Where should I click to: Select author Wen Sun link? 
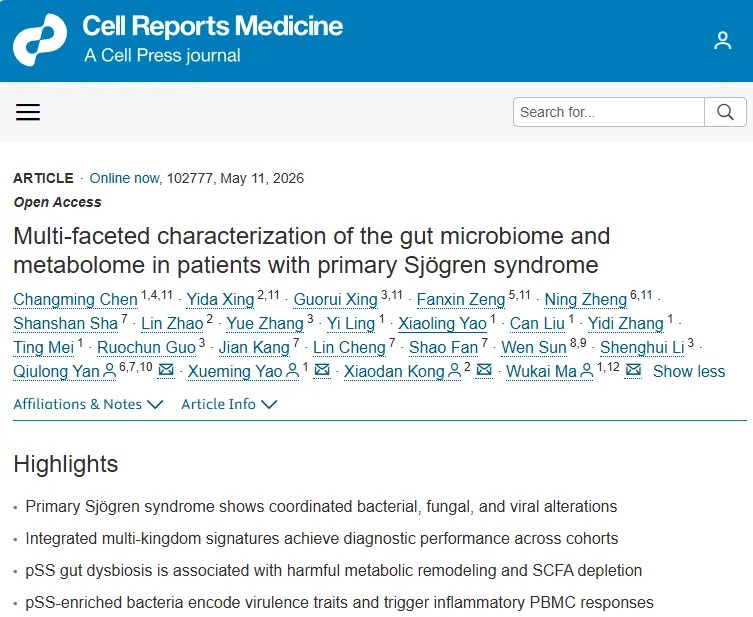pos(534,347)
